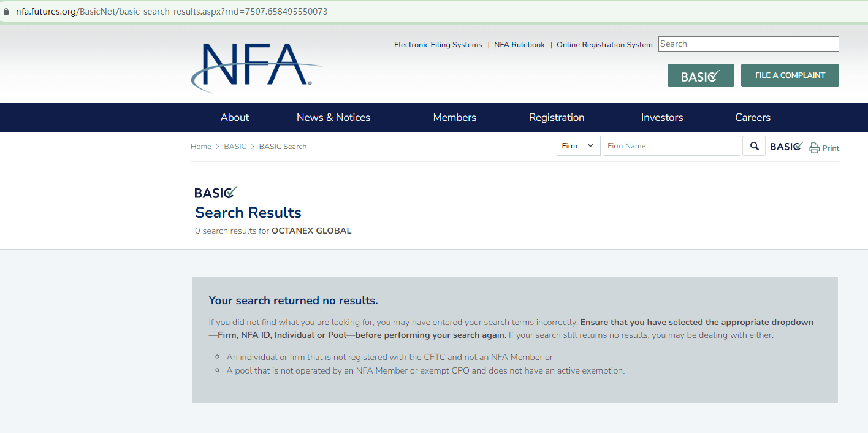Click the NFA logo in header

(256, 66)
